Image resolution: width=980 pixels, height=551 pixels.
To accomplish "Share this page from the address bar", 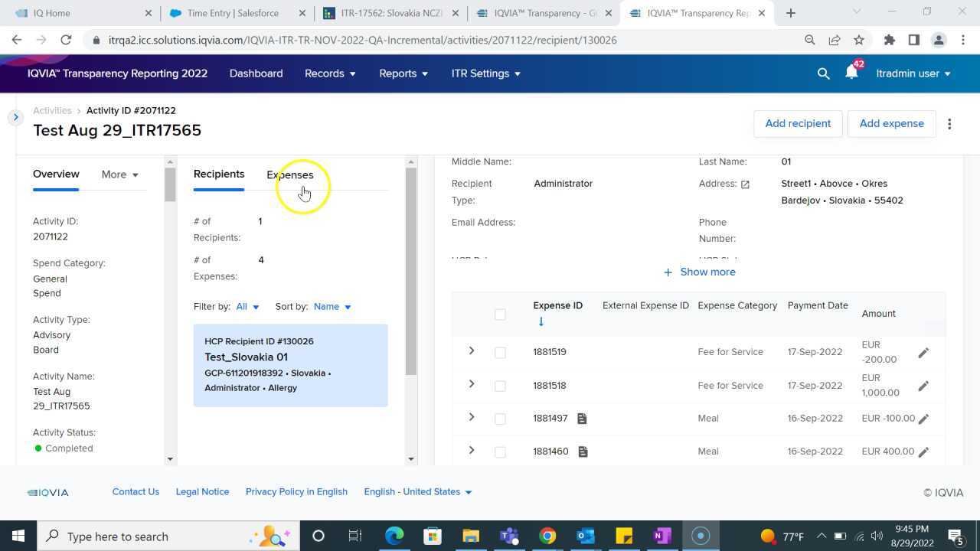I will click(835, 40).
